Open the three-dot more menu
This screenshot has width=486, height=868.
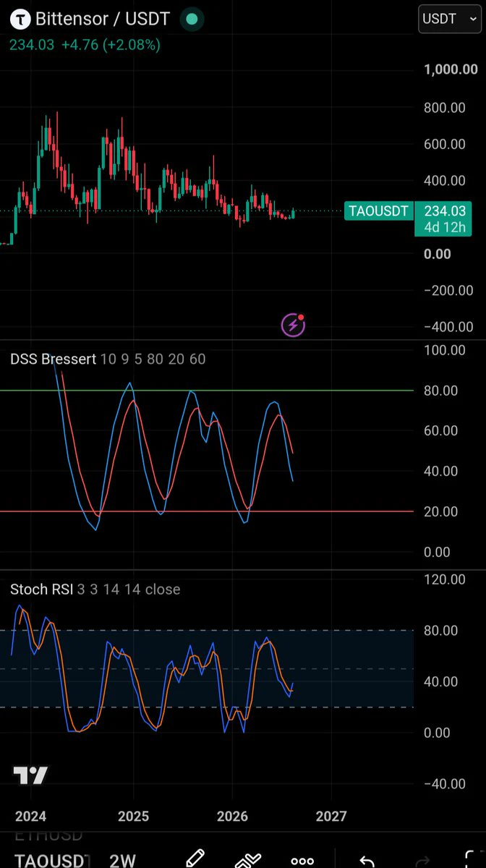[x=302, y=861]
